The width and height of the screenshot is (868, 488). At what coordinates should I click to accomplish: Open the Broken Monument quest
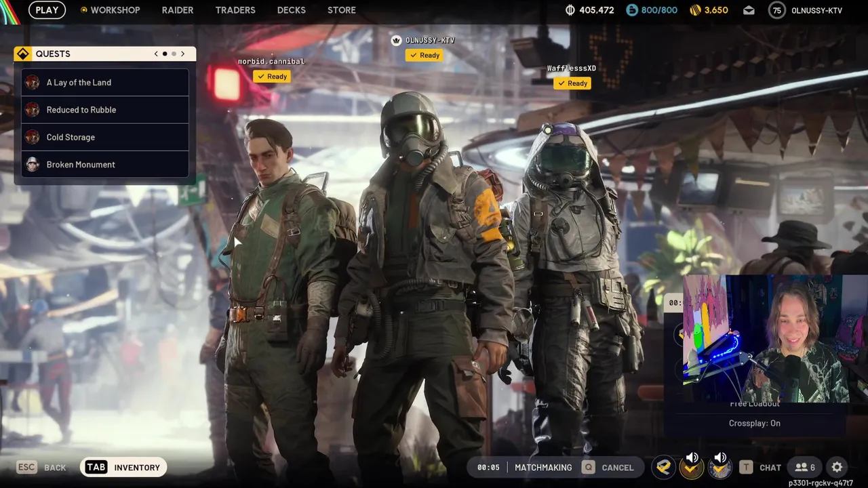[x=105, y=165]
